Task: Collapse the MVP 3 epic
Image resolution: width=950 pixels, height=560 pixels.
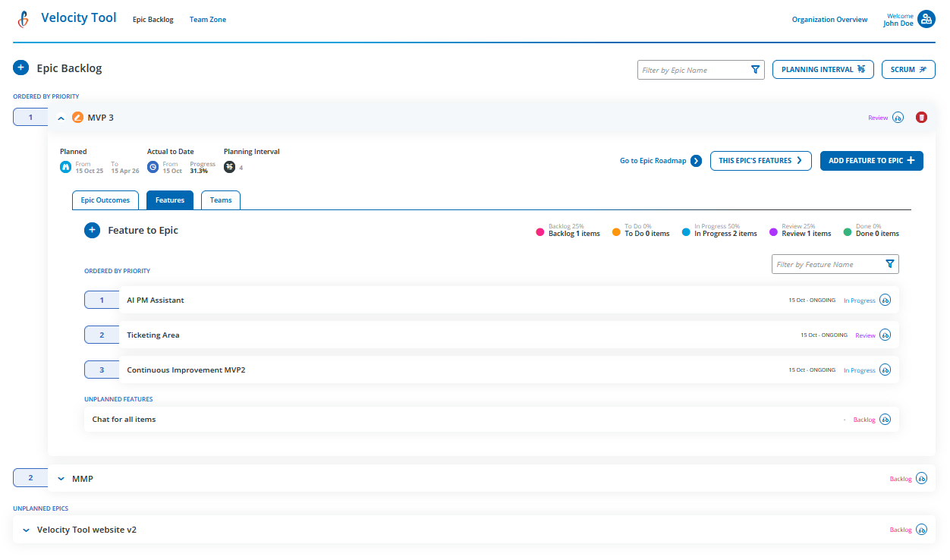Action: pyautogui.click(x=61, y=118)
